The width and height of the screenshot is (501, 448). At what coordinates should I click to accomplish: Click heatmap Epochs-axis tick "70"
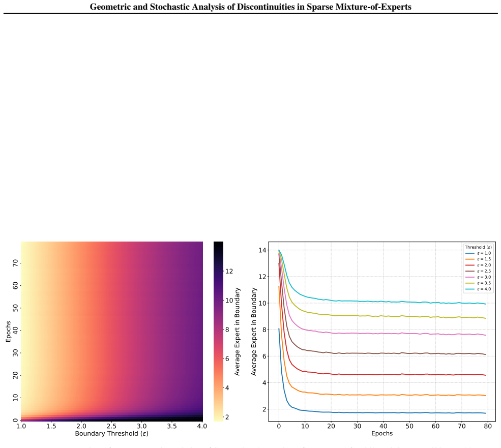[15, 263]
